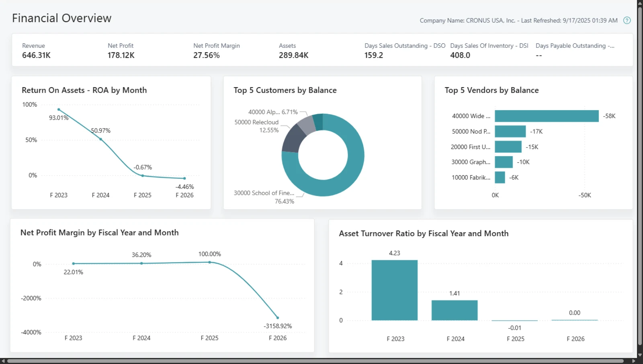The image size is (643, 364).
Task: Click the scrollbar up arrow at top right
Action: tap(640, 2)
